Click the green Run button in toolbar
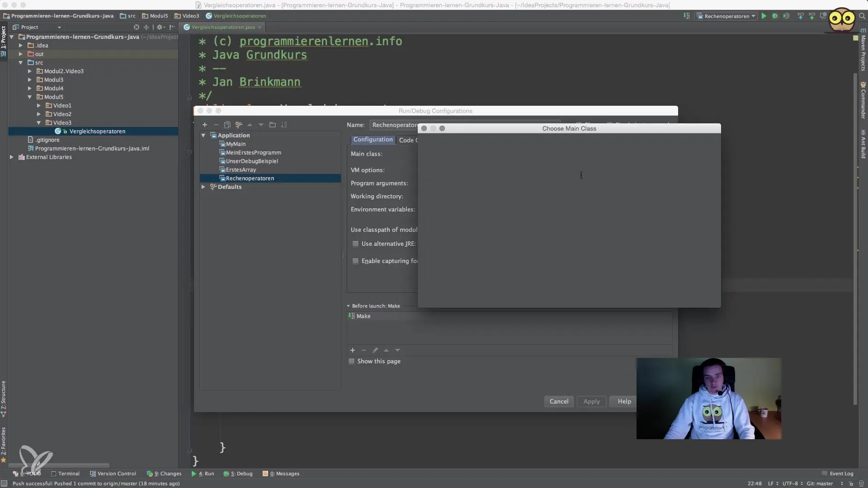Screen dimensions: 868x488 coord(764,16)
